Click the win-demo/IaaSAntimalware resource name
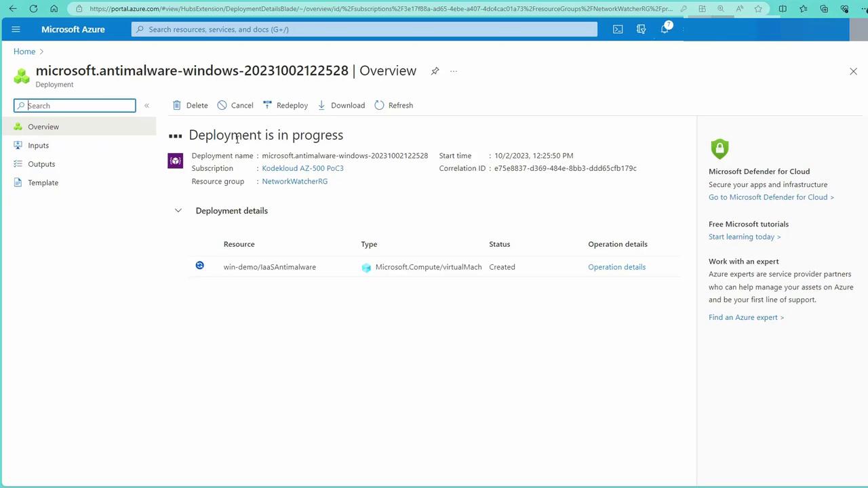Viewport: 868px width, 488px height. coord(270,267)
